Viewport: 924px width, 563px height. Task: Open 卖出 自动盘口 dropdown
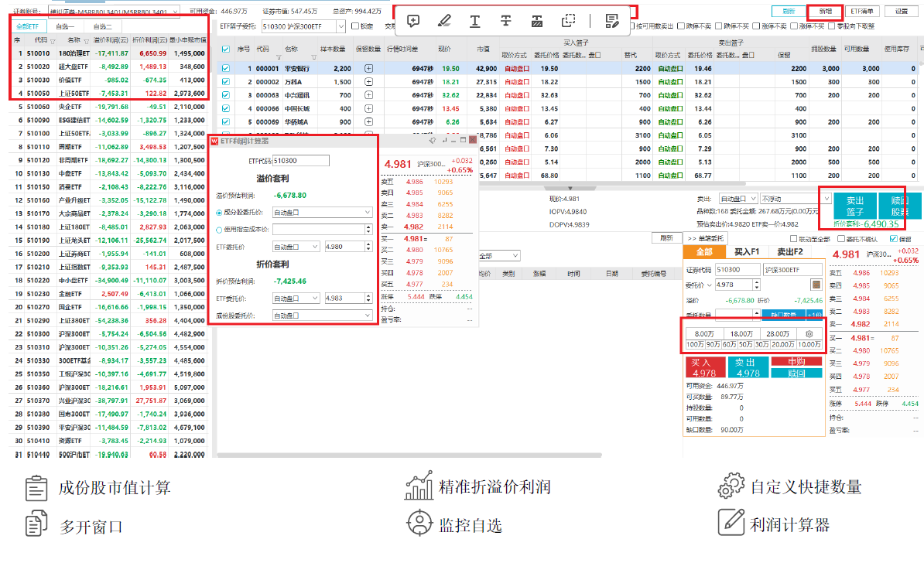pos(738,199)
